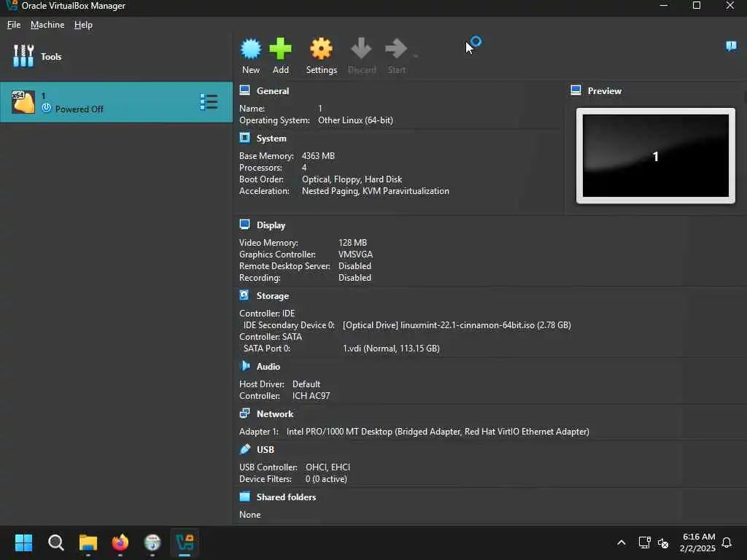Open the File menu
Viewport: 747px width, 560px height.
pyautogui.click(x=14, y=25)
